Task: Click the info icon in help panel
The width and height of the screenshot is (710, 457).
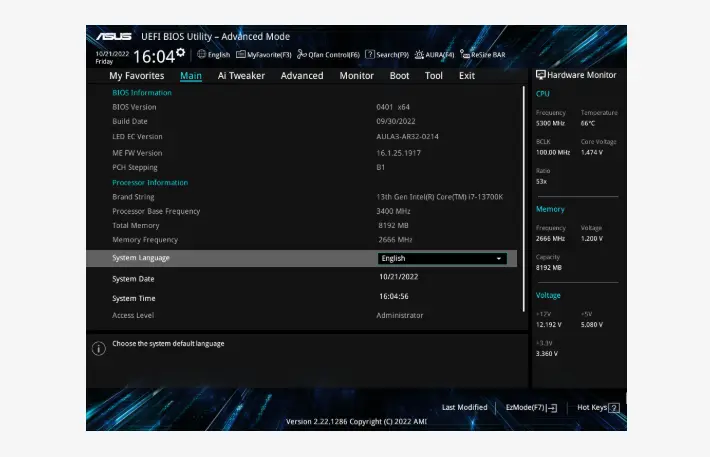Action: (x=99, y=348)
